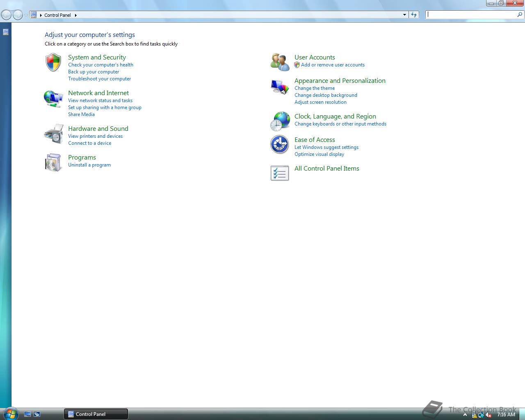
Task: Open the All Control Panel Items link
Action: pos(327,169)
